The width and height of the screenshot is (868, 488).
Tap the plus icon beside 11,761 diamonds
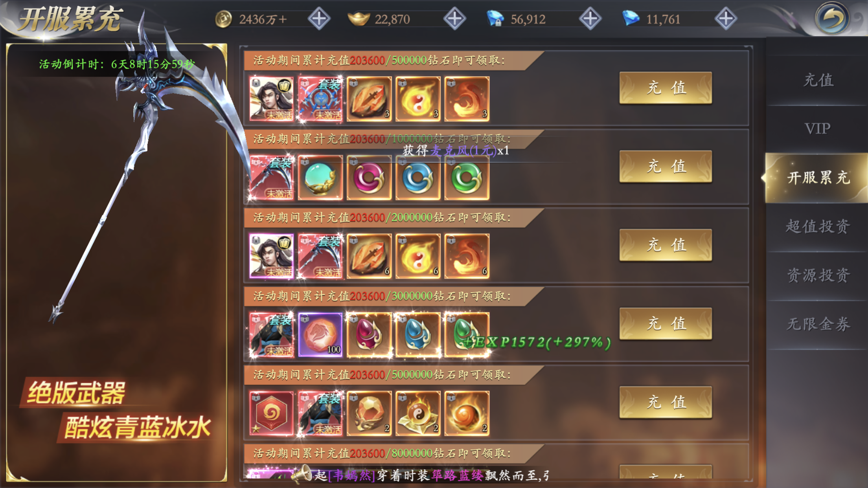coord(726,18)
